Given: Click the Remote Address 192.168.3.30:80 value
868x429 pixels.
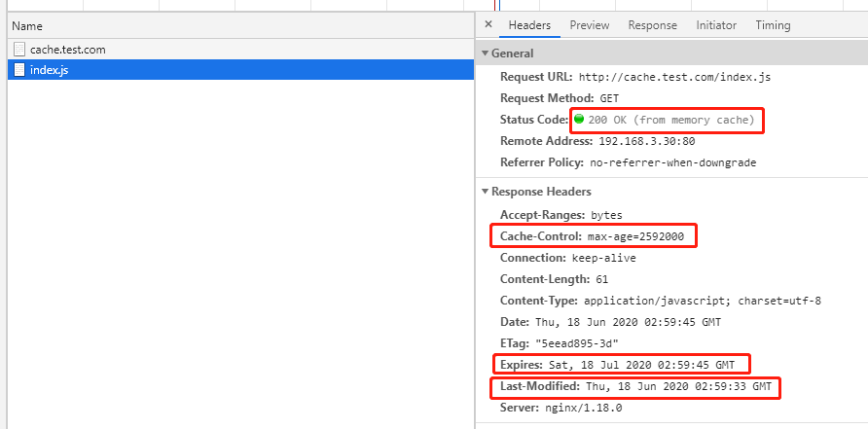Looking at the screenshot, I should pos(647,141).
